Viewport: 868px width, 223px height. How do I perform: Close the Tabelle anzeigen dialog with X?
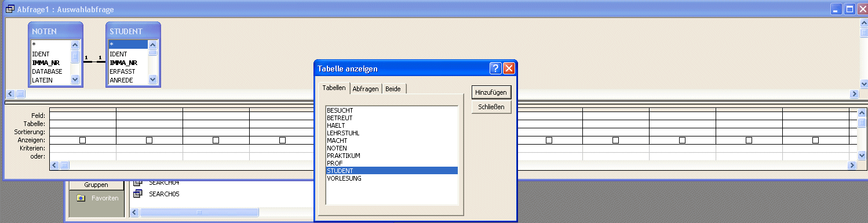point(509,69)
